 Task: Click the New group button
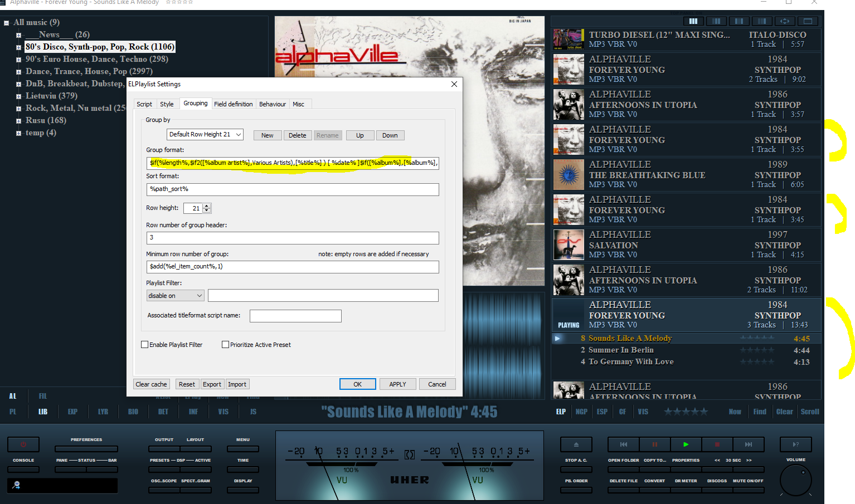pos(268,135)
